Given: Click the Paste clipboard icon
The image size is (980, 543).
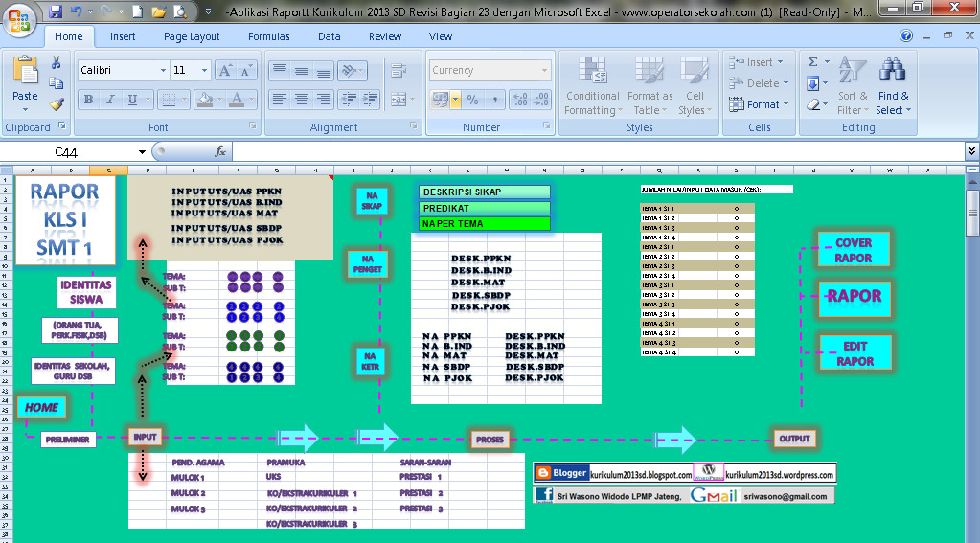Looking at the screenshot, I should (x=25, y=71).
